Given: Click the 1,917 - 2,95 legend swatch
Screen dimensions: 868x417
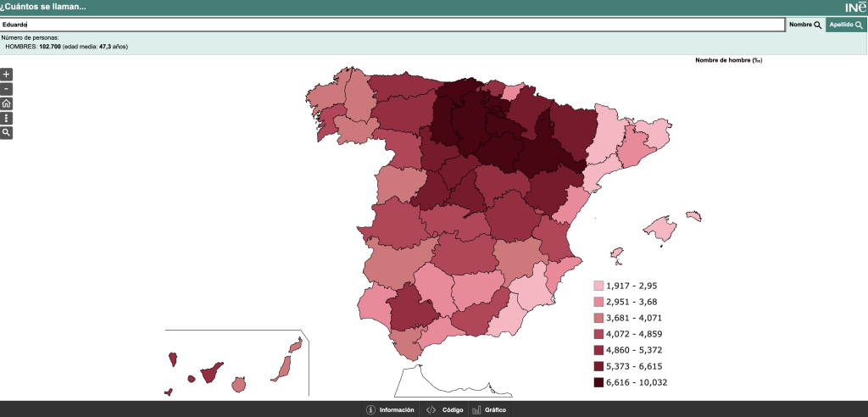Looking at the screenshot, I should click(x=598, y=286).
